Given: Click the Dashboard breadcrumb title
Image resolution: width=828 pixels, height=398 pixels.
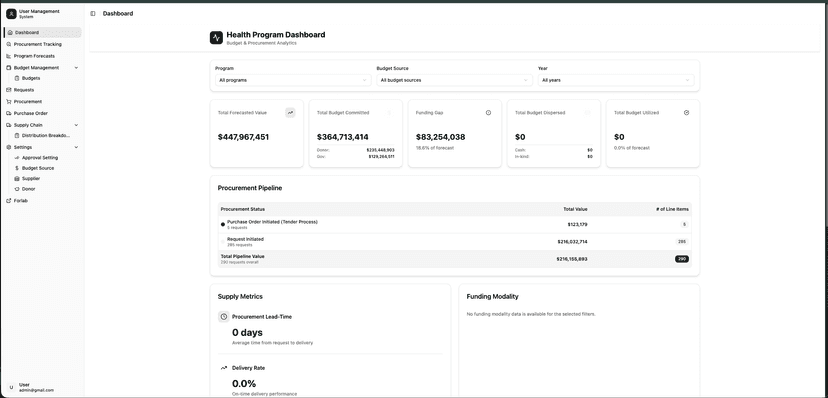Looking at the screenshot, I should (118, 14).
